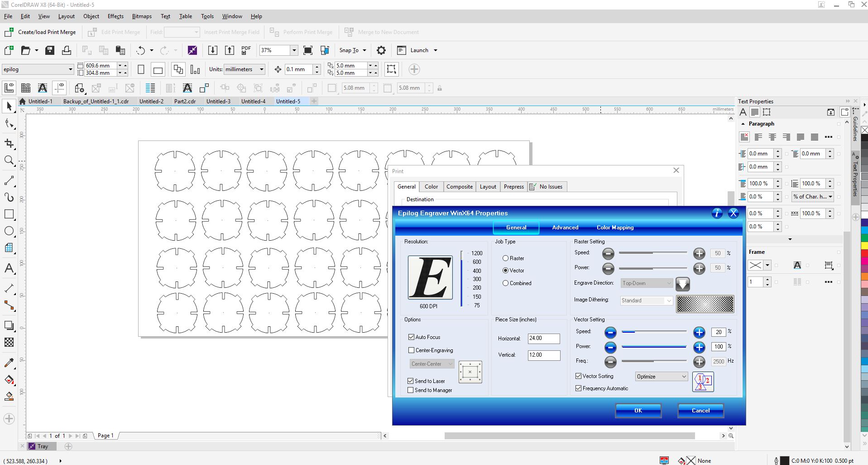Screen dimensions: 868x465
Task: Click the vector sorting order icon
Action: coord(703,382)
